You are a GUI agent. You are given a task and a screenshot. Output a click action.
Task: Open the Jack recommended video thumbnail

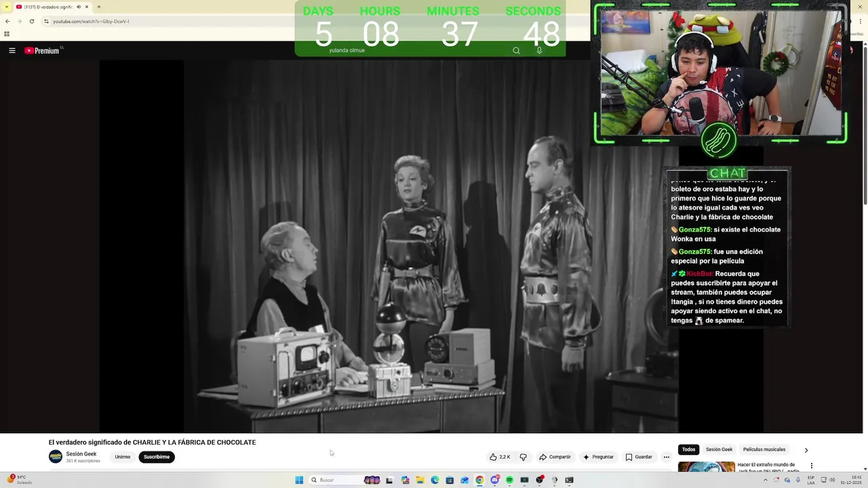pos(707,468)
